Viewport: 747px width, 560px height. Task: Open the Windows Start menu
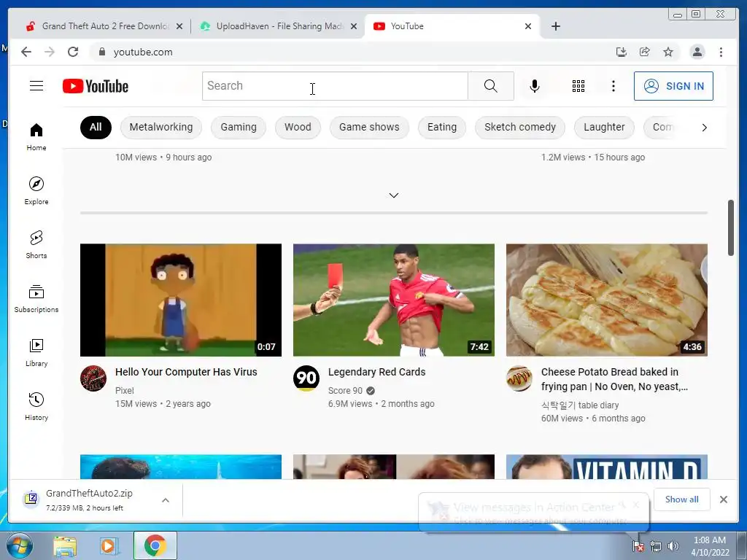20,545
